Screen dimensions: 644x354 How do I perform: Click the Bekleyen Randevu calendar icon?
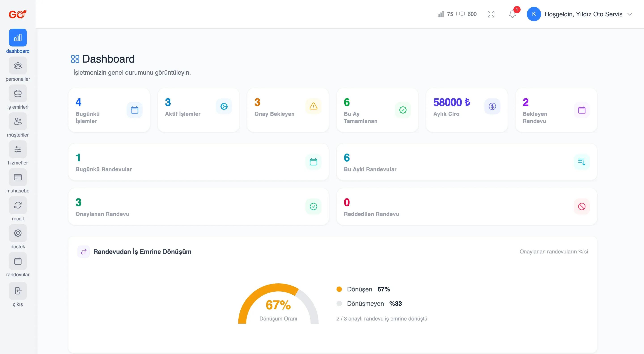582,110
